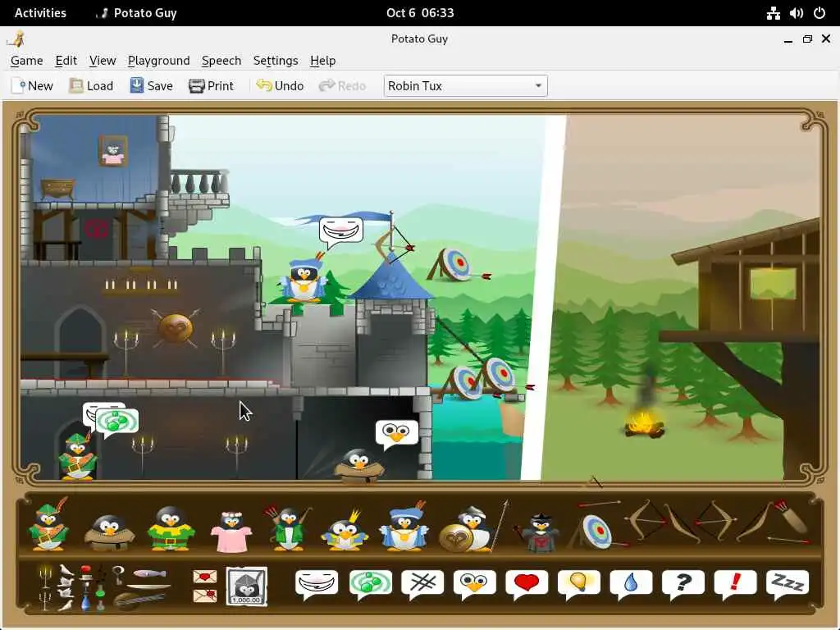
Task: Pick the upper sealed love letter
Action: (x=204, y=577)
